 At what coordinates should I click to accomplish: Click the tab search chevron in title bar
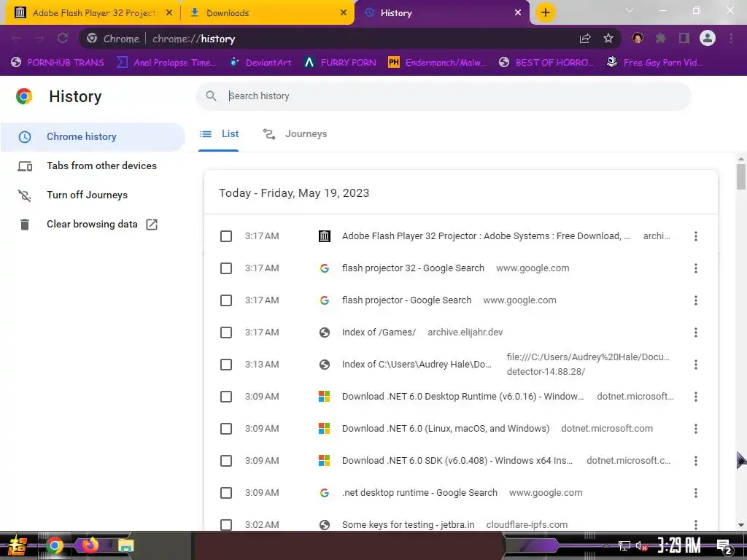[630, 10]
